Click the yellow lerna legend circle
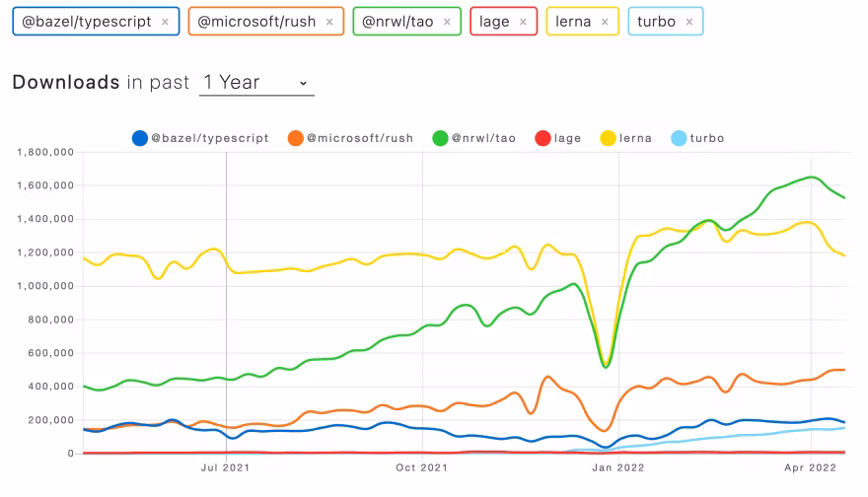868x497 pixels. pyautogui.click(x=609, y=138)
